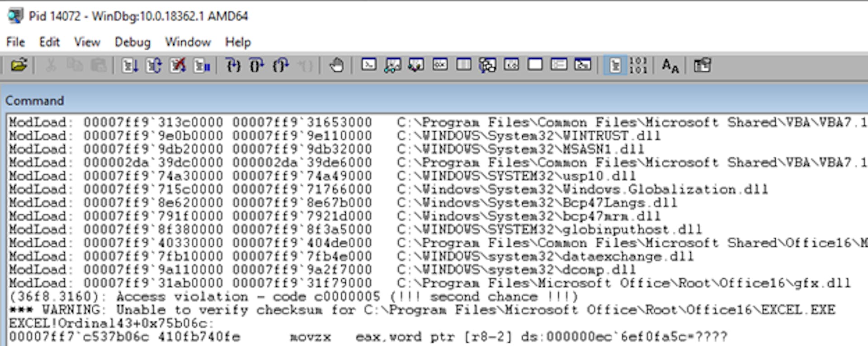Image resolution: width=868 pixels, height=346 pixels.
Task: Click the Step Into braces icon
Action: tap(233, 65)
